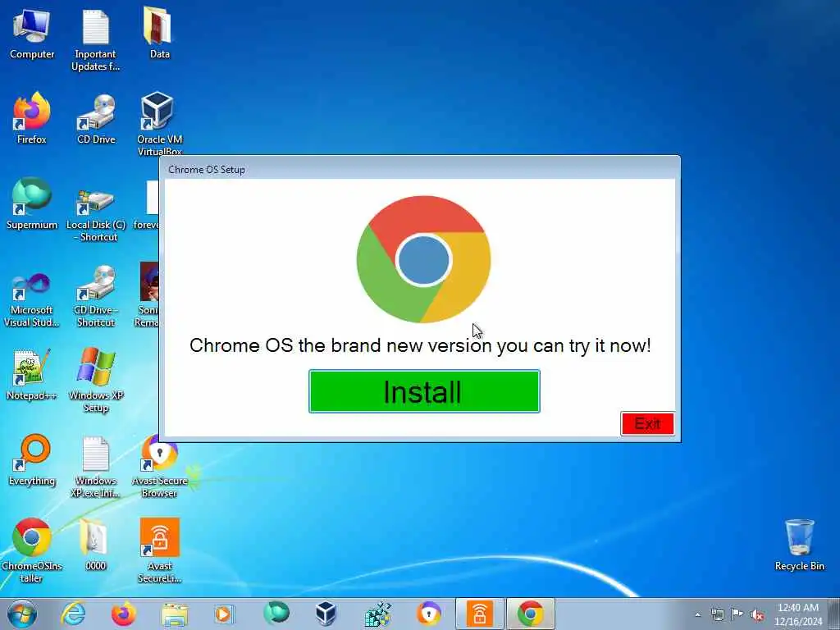Viewport: 840px width, 630px height.
Task: Click the network tray icon
Action: (x=717, y=614)
